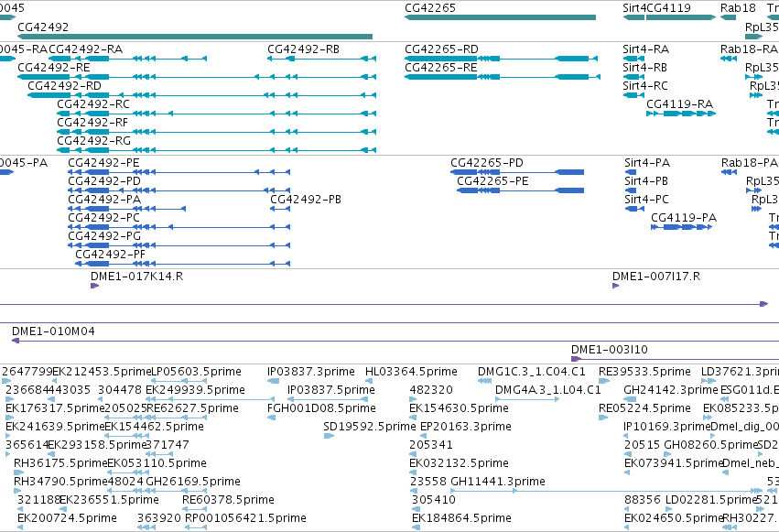Image resolution: width=779 pixels, height=532 pixels.
Task: Select the Sirt4-RC transcript label
Action: click(645, 86)
